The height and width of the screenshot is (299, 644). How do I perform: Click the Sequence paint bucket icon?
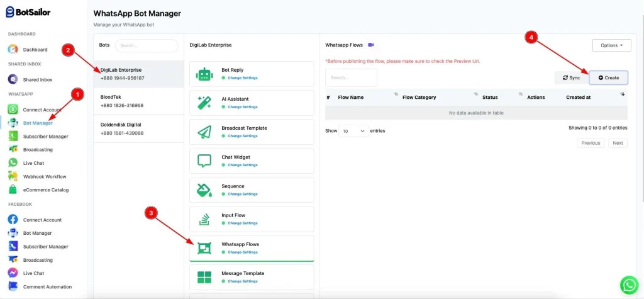click(204, 190)
